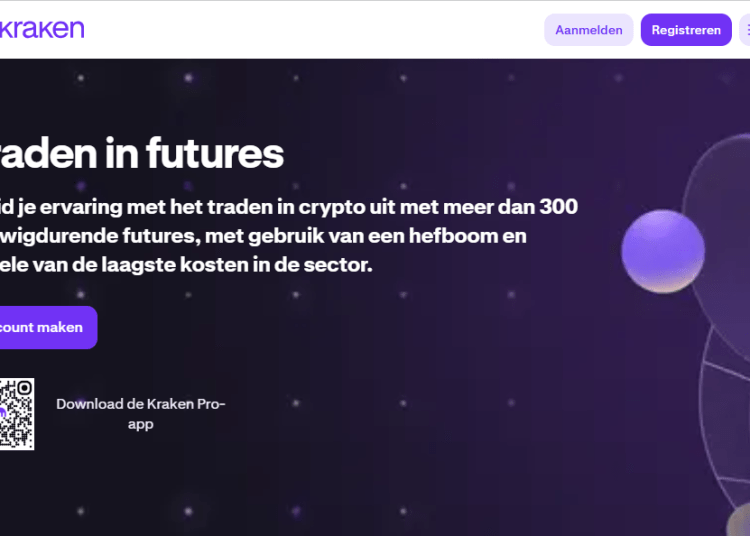Click the paragraph mentioning 300 futures
This screenshot has height=536, width=750.
[288, 236]
